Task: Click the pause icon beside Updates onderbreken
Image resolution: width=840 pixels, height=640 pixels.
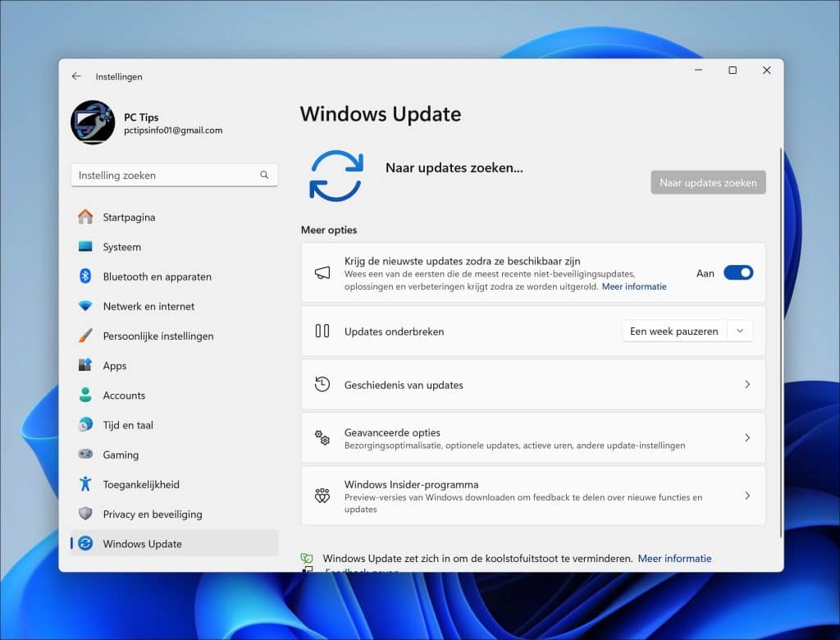Action: pyautogui.click(x=322, y=331)
